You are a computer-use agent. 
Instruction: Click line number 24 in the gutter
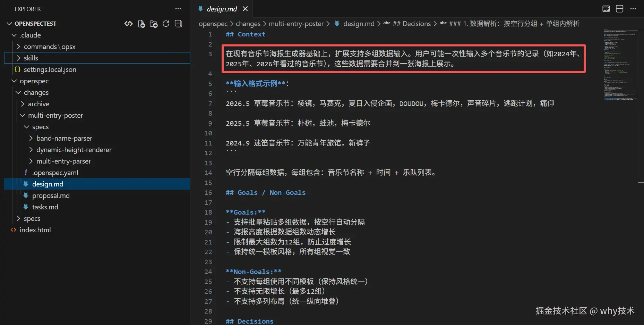(x=208, y=272)
